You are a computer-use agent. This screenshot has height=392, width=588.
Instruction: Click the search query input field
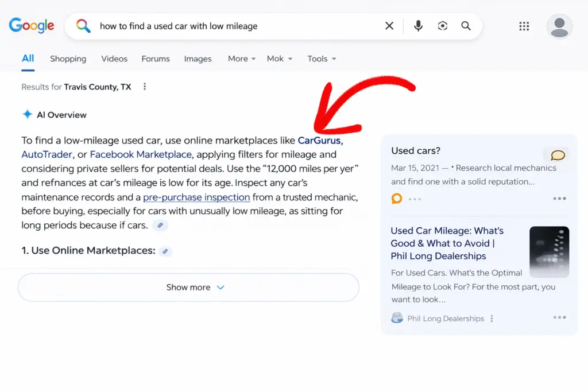[230, 26]
